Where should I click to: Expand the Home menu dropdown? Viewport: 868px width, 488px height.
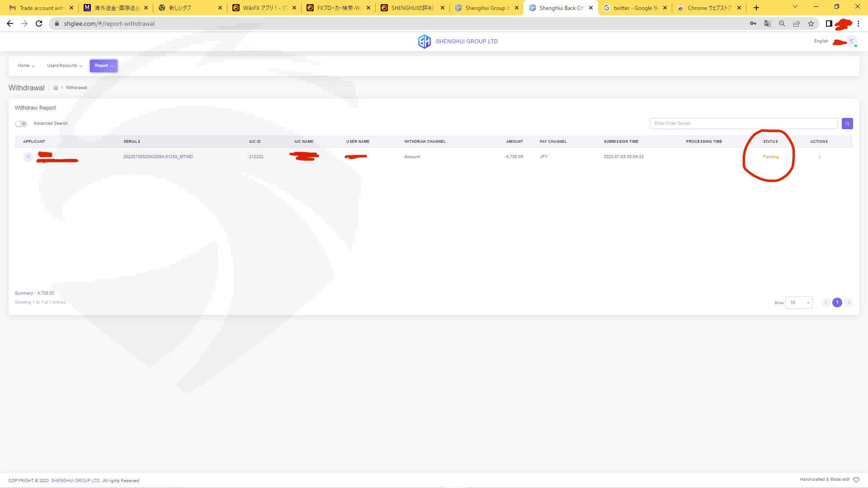(x=26, y=66)
